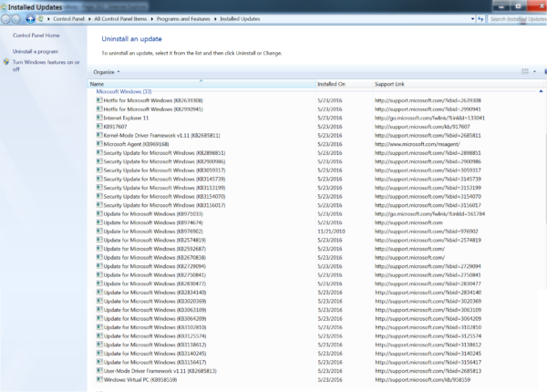Go to Programs and Features breadcrumb

[x=183, y=19]
